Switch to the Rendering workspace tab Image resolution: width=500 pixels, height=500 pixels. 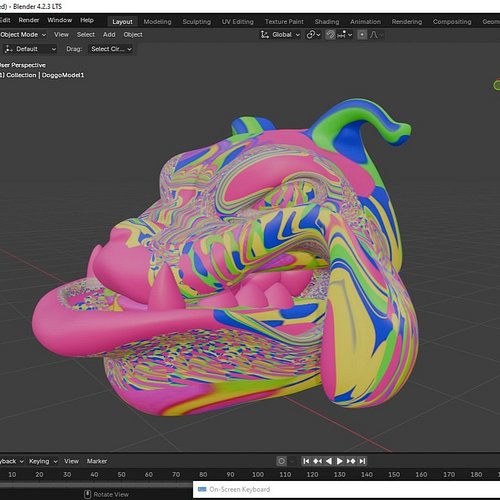click(407, 22)
